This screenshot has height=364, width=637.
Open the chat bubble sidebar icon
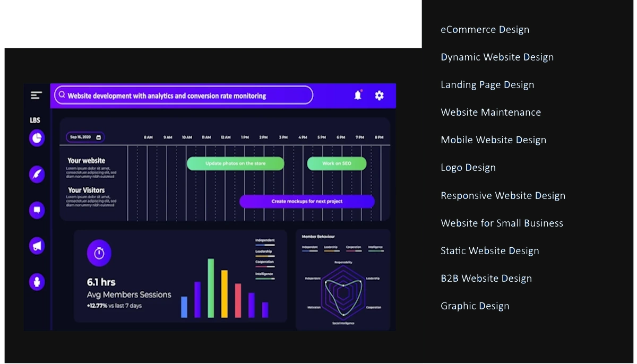(37, 210)
